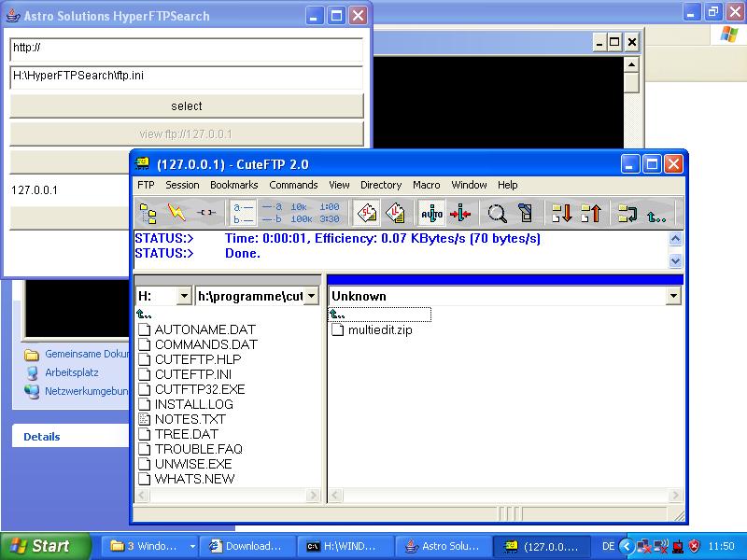Image resolution: width=747 pixels, height=560 pixels.
Task: Open the Netzwerkumgebung link
Action: coord(86,391)
